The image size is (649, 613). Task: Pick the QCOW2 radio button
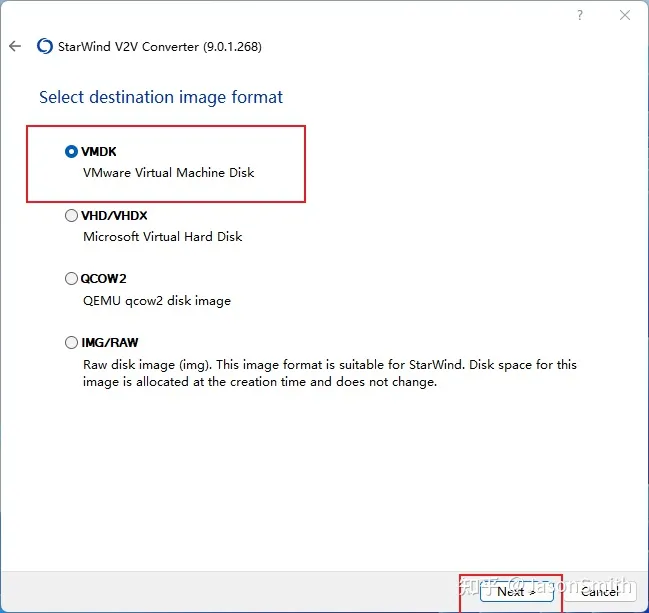(71, 279)
